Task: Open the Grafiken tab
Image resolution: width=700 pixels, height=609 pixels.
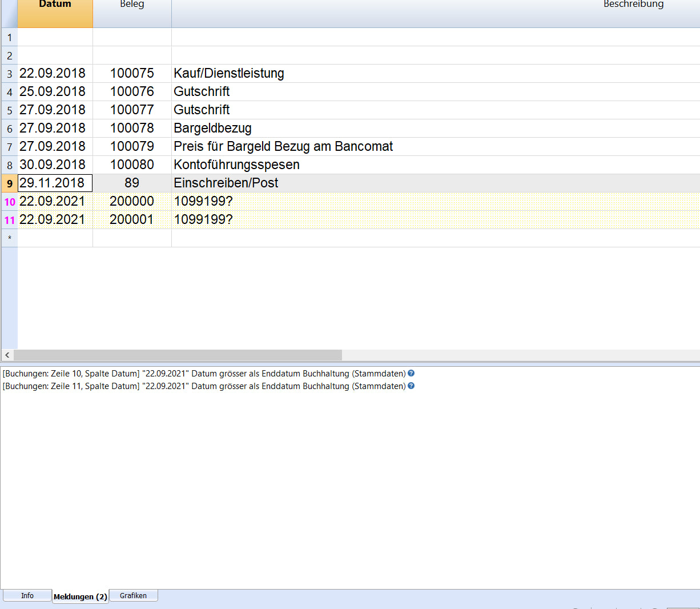Action: [133, 595]
